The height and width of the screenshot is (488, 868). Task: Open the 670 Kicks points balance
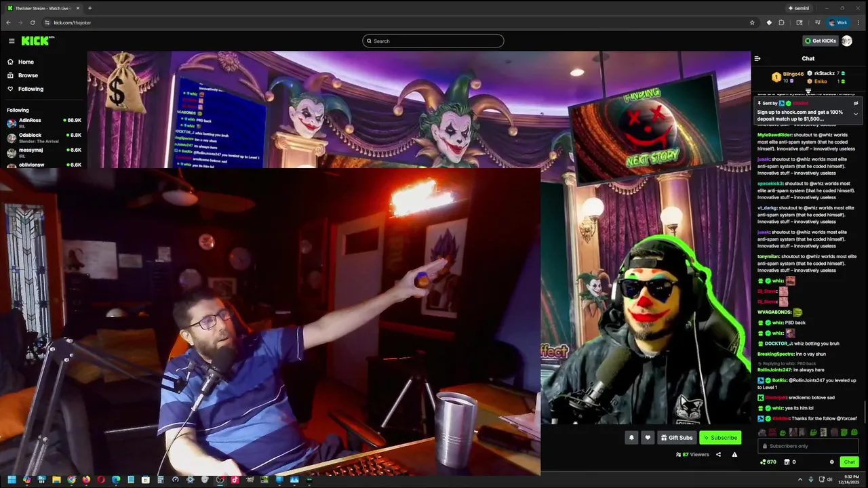768,462
